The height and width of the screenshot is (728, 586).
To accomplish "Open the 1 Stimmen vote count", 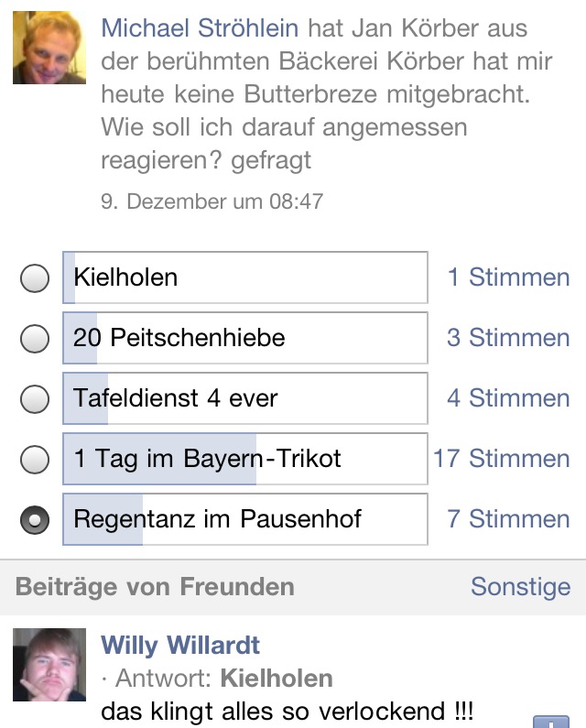I will point(508,277).
